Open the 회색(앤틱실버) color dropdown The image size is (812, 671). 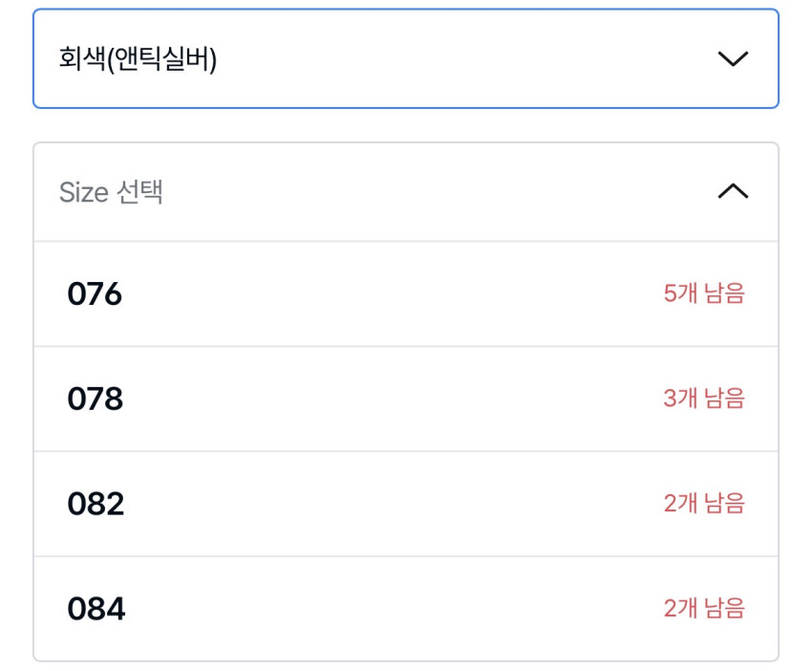point(405,59)
